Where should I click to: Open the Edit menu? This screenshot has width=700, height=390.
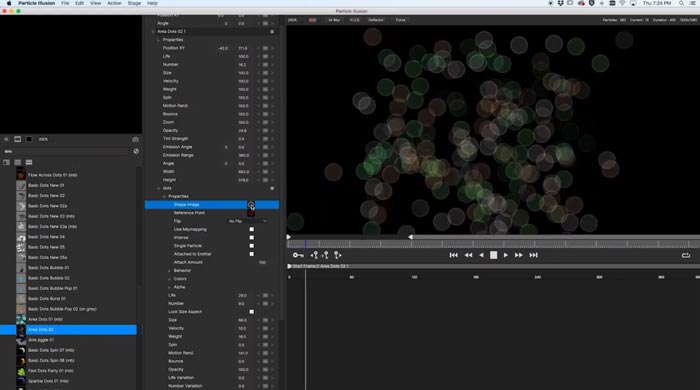(x=79, y=3)
